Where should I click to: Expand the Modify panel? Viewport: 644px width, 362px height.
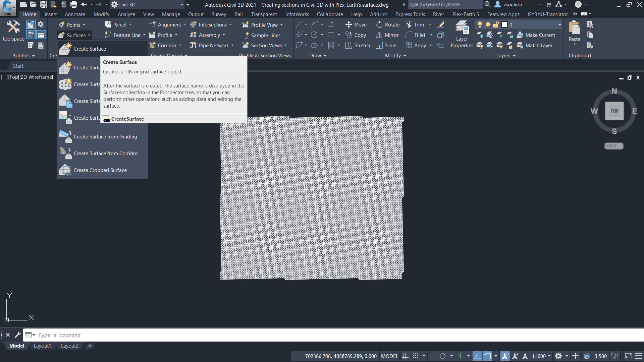[x=395, y=56]
